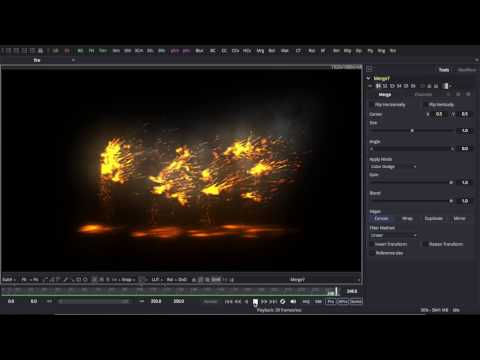Click the BG (Background) tool in the toolbar
This screenshot has height=360, width=480.
click(x=80, y=51)
